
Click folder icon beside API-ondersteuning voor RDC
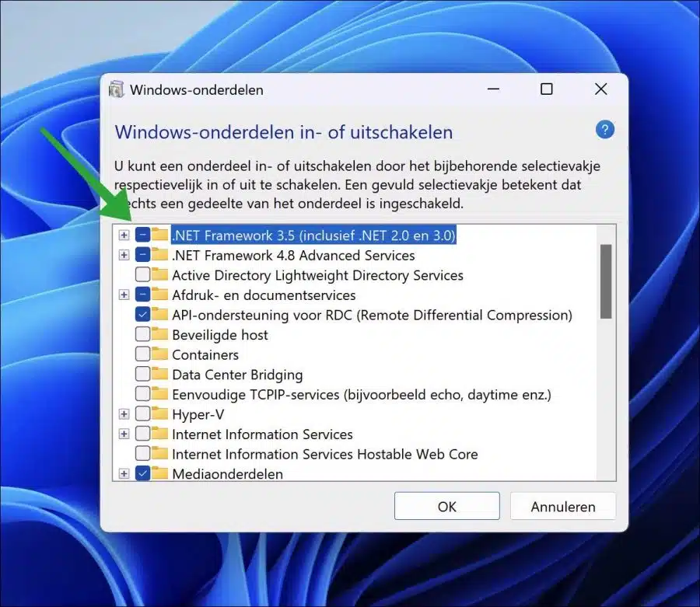(159, 315)
